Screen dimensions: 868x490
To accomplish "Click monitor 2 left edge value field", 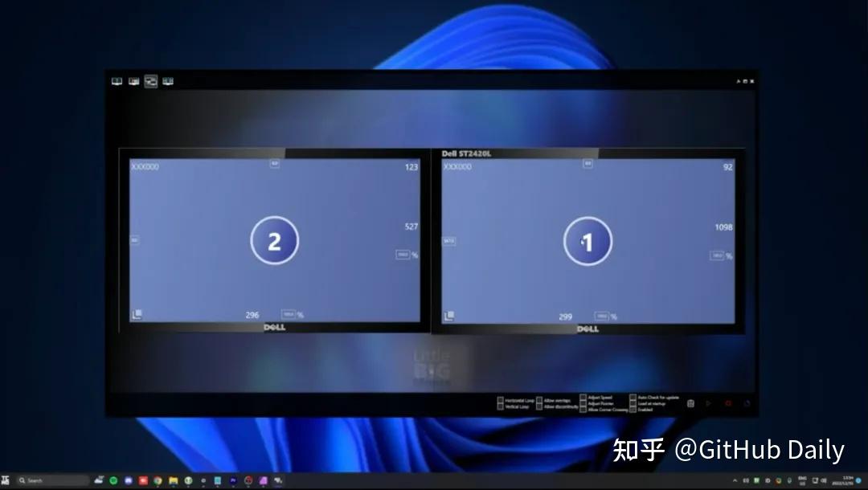I will coord(134,240).
